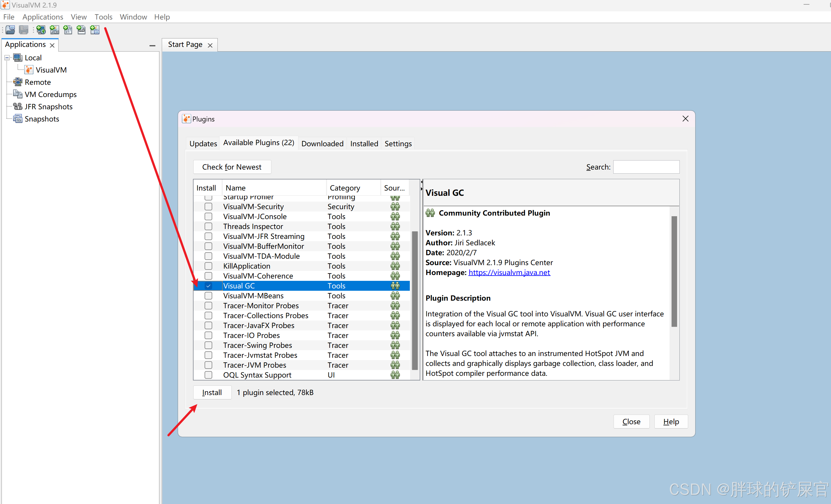Minimize the Applications panel
Image resolution: width=831 pixels, height=504 pixels.
pos(152,45)
